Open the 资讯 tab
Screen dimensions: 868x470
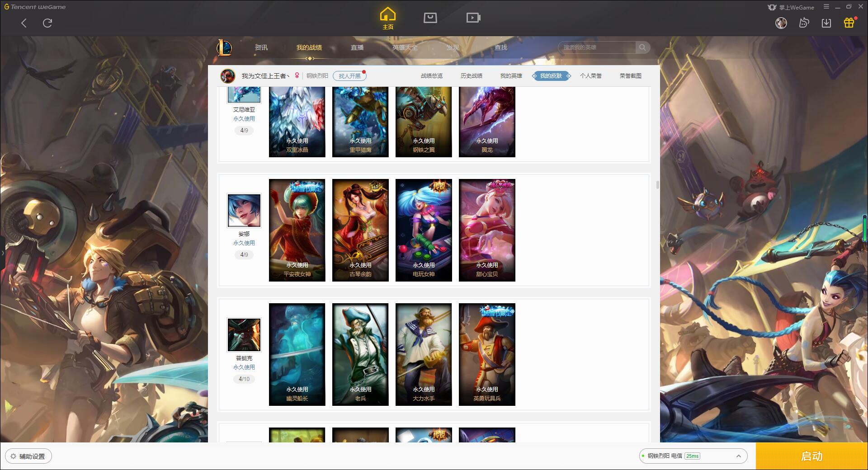(x=261, y=47)
